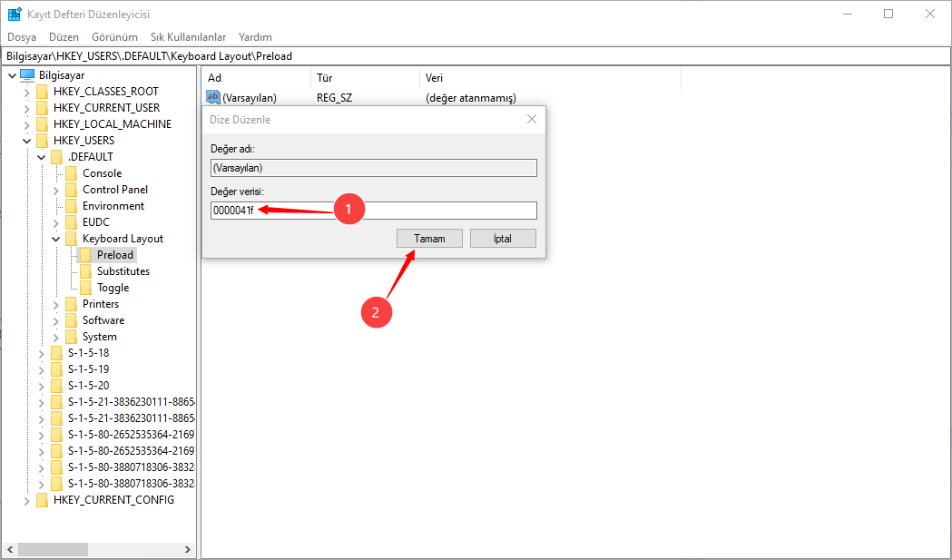
Task: Click the Bilgisayar computer icon in tree
Action: click(x=27, y=75)
